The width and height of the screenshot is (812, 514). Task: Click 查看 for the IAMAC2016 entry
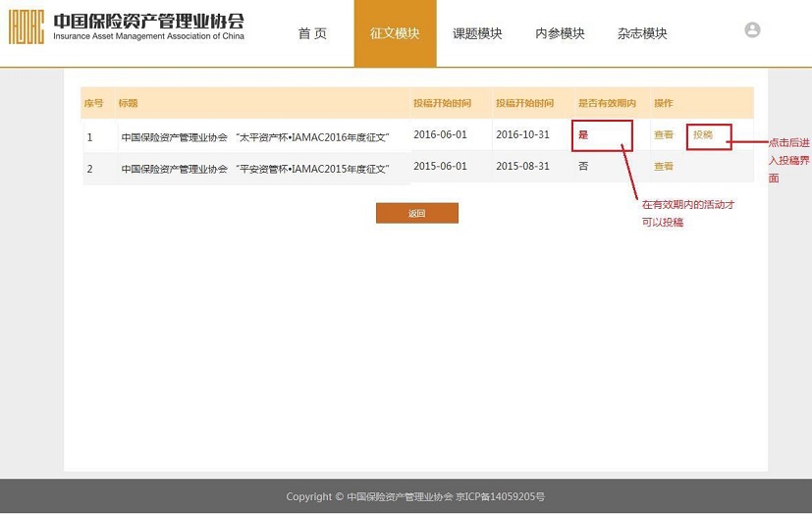[x=664, y=135]
